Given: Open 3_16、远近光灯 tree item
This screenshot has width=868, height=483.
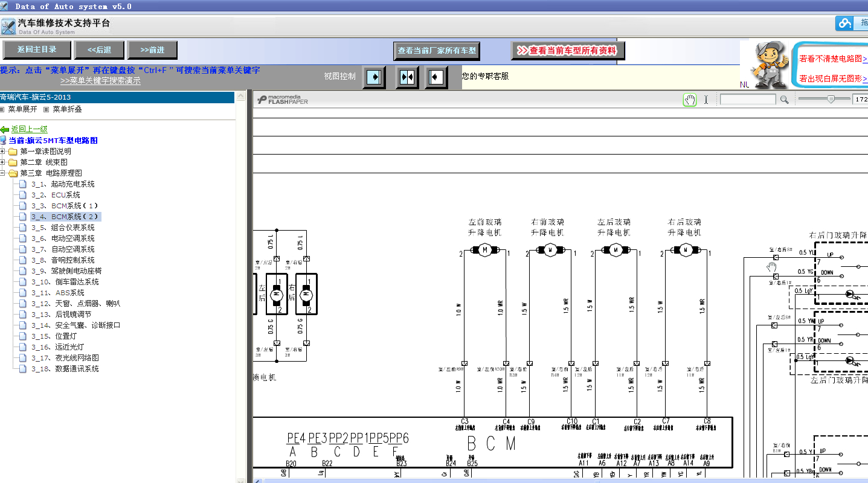Looking at the screenshot, I should coord(58,347).
